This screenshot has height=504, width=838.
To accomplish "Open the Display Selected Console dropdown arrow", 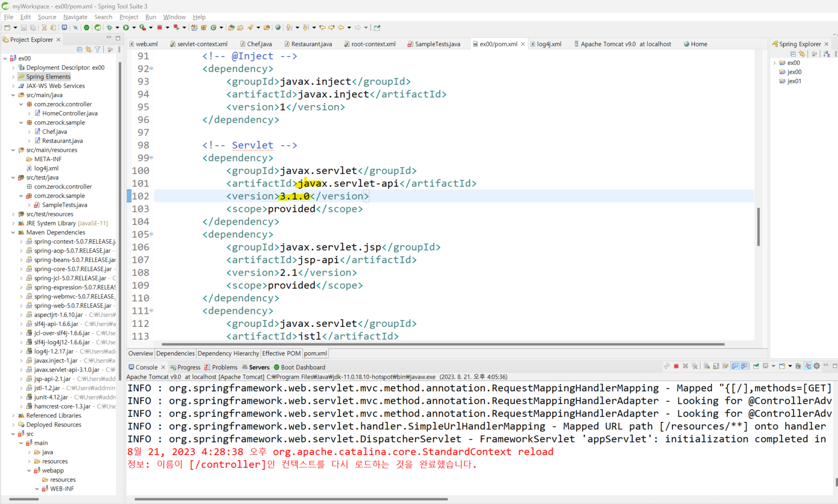I will [773, 366].
